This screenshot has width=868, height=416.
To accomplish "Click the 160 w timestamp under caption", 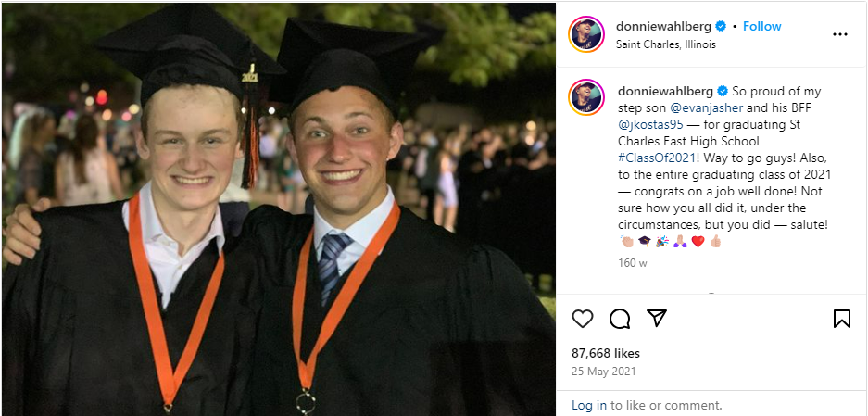I will 633,262.
